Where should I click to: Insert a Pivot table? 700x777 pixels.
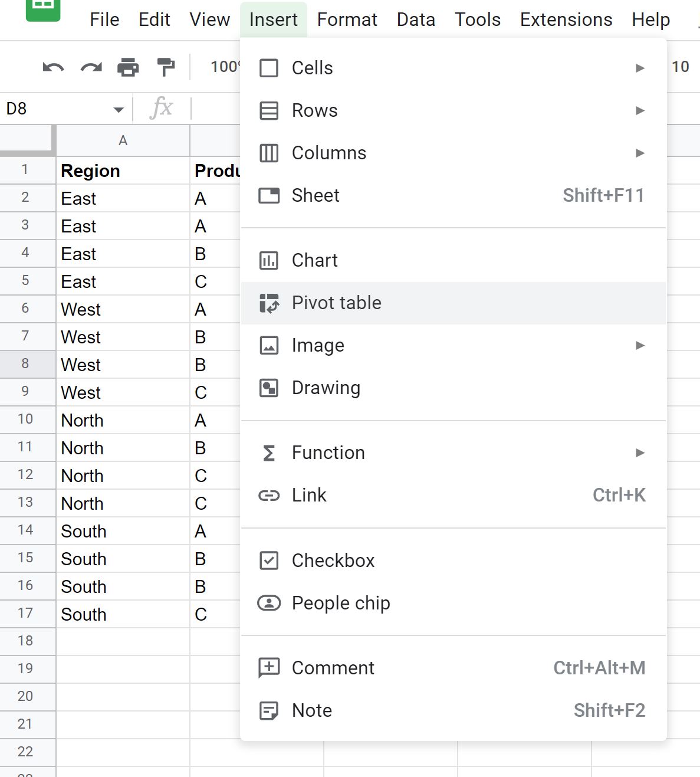tap(336, 303)
